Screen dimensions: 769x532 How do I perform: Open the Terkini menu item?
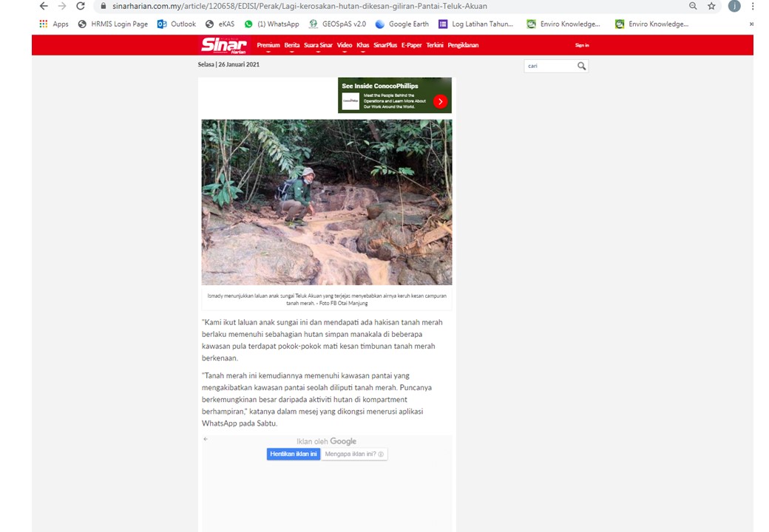point(435,45)
